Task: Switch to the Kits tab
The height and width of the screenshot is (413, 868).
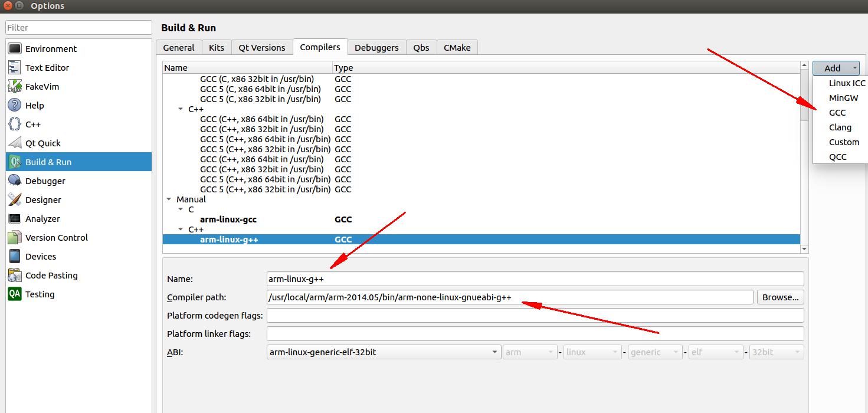Action: pyautogui.click(x=217, y=48)
